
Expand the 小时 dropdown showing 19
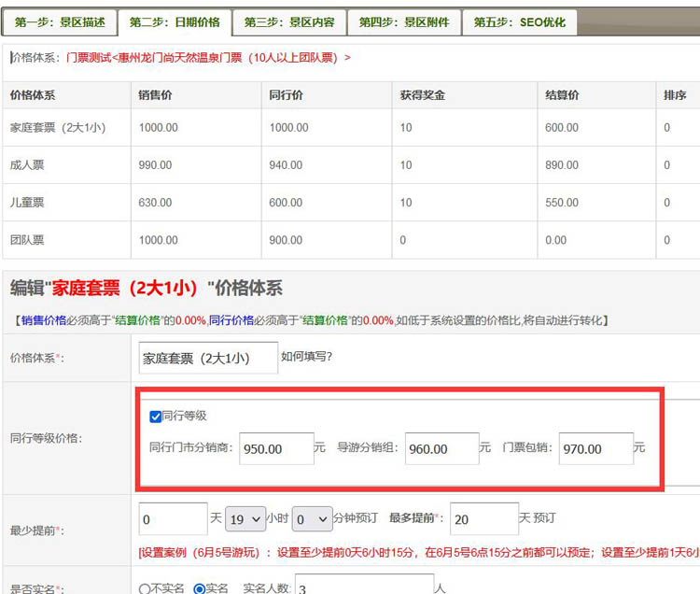(x=245, y=518)
